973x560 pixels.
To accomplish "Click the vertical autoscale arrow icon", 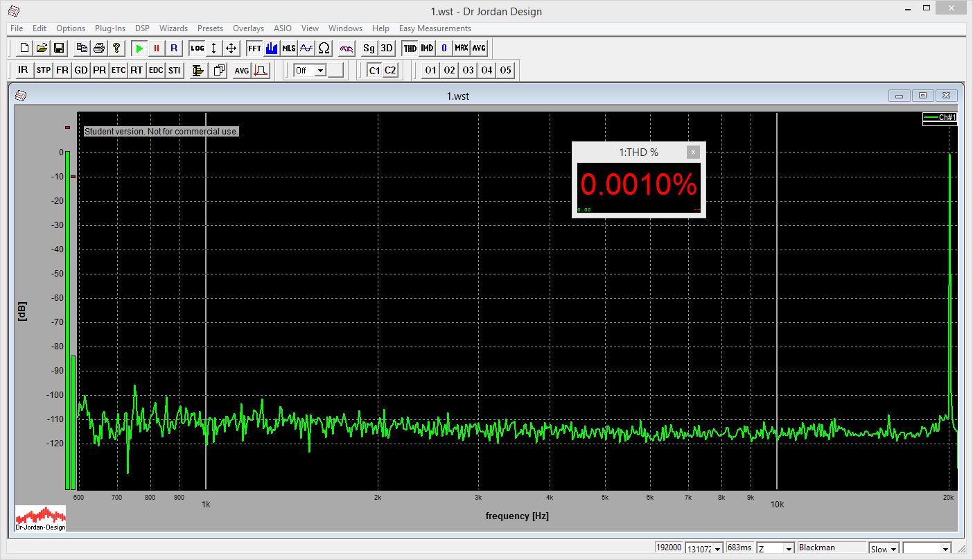I will tap(214, 48).
